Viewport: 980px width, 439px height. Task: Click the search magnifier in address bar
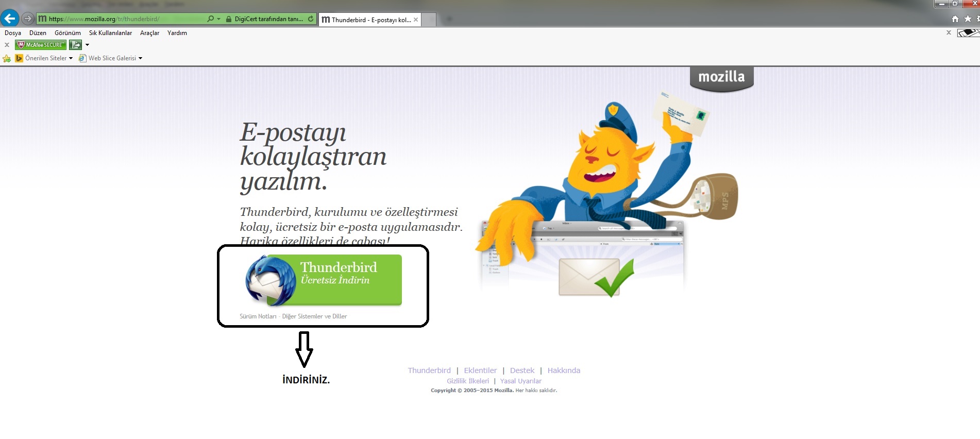pyautogui.click(x=210, y=19)
